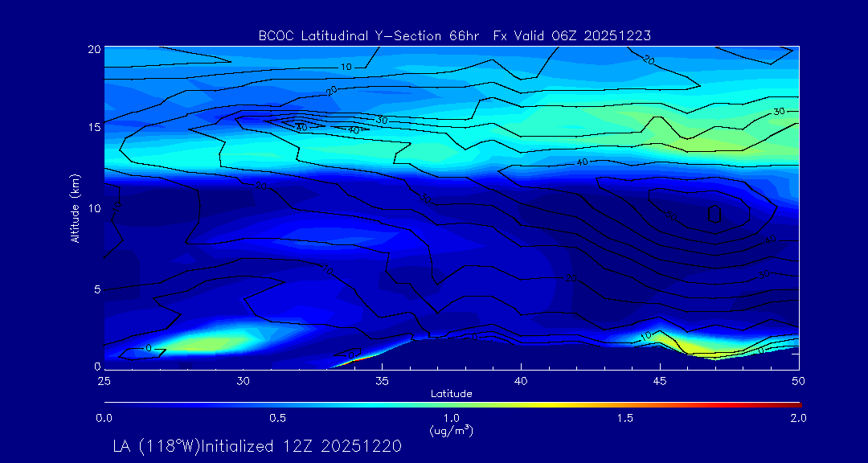Screen dimensions: 868x463
Task: Click the colorbar label 0.5
Action: (x=277, y=418)
